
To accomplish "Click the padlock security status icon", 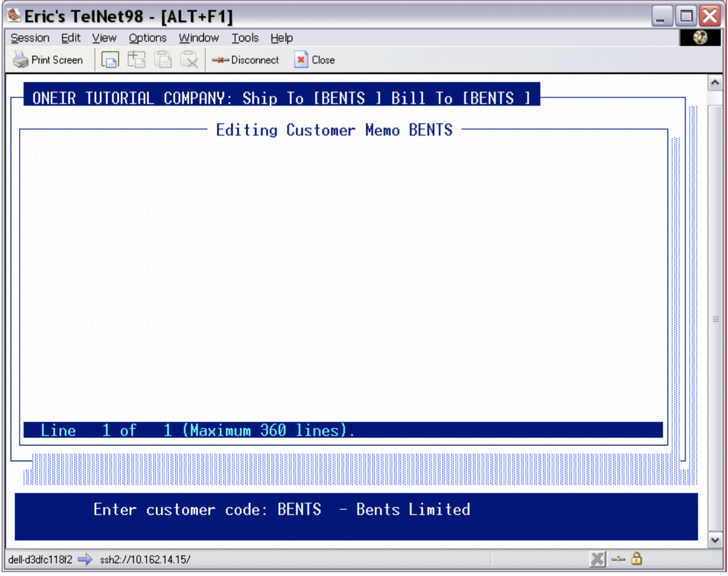I will coord(637,558).
